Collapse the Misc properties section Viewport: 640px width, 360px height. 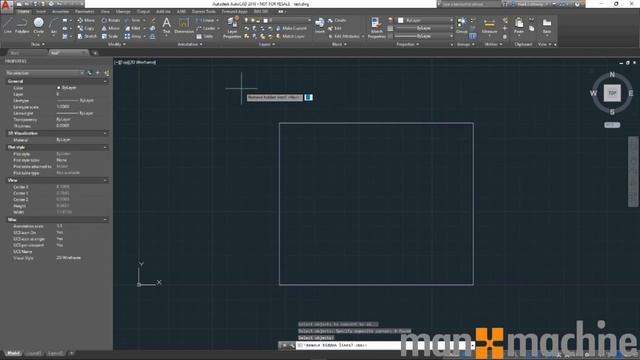tap(105, 220)
